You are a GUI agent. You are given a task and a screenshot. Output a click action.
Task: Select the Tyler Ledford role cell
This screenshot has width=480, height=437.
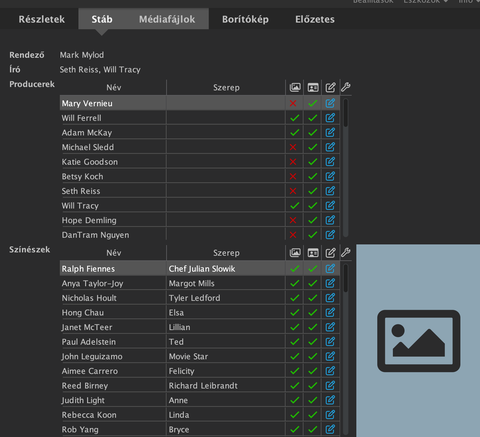tap(226, 298)
